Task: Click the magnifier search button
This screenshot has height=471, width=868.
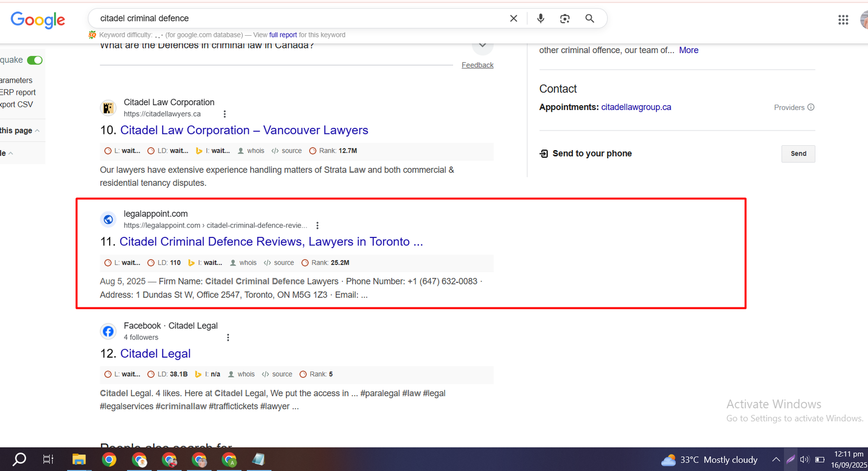Action: click(590, 18)
